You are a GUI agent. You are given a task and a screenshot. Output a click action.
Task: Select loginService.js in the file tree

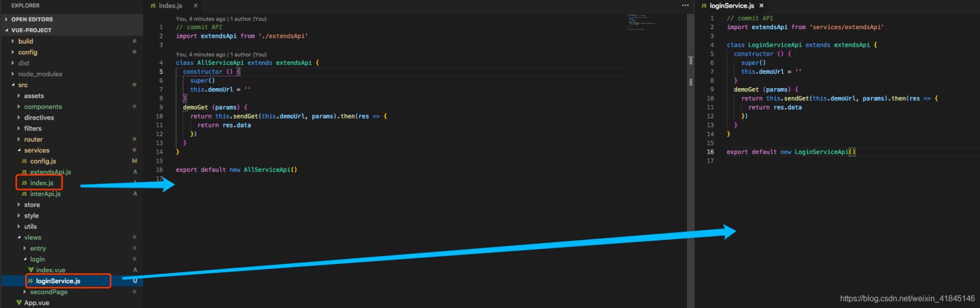click(x=58, y=281)
